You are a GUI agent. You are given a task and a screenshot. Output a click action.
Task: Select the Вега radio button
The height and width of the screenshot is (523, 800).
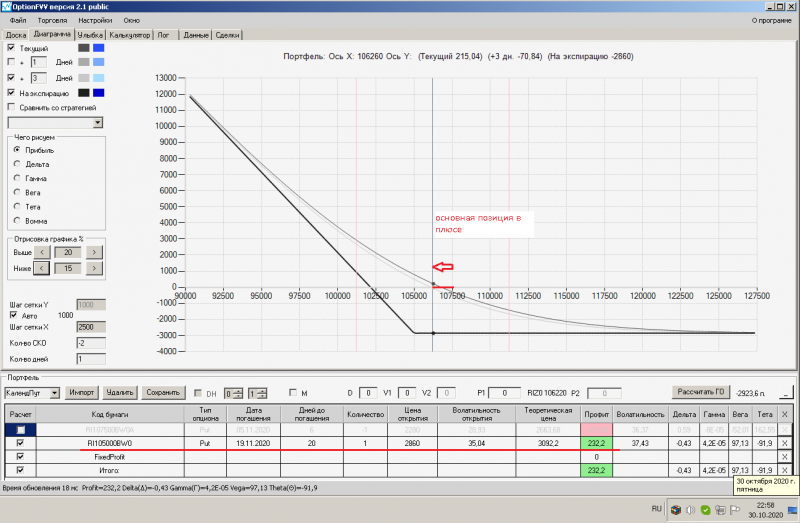(x=17, y=192)
